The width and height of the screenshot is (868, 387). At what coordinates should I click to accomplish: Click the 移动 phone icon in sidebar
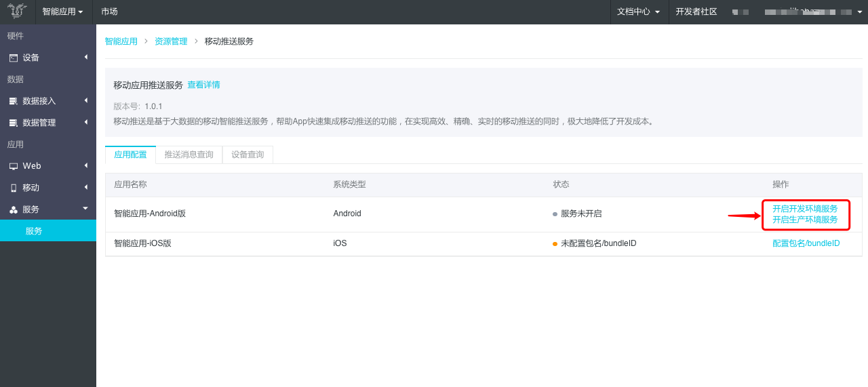coord(14,188)
